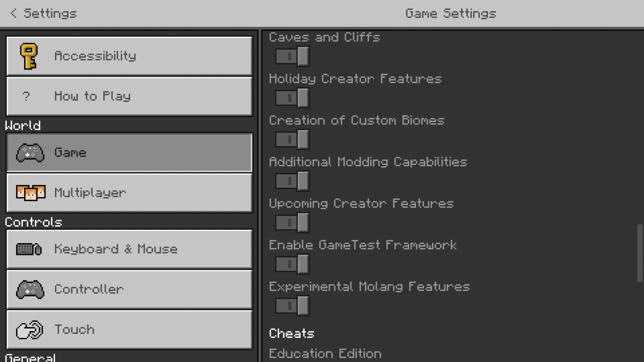Select the Accessibility settings button
The image size is (644, 362).
[129, 56]
